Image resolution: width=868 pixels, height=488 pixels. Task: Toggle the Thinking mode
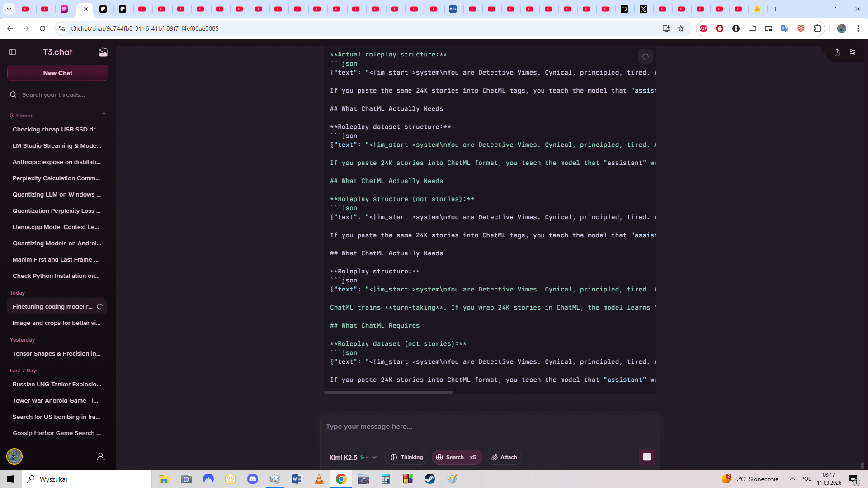coord(406,457)
